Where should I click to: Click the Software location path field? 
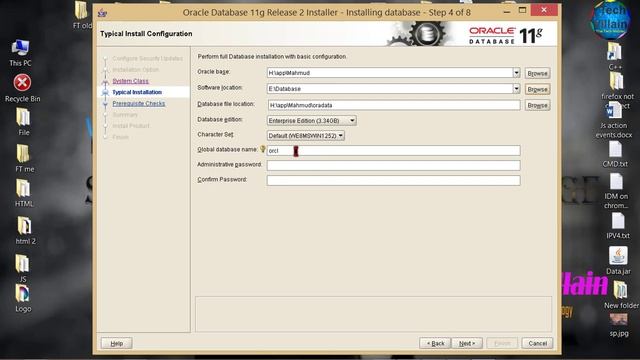click(x=390, y=89)
